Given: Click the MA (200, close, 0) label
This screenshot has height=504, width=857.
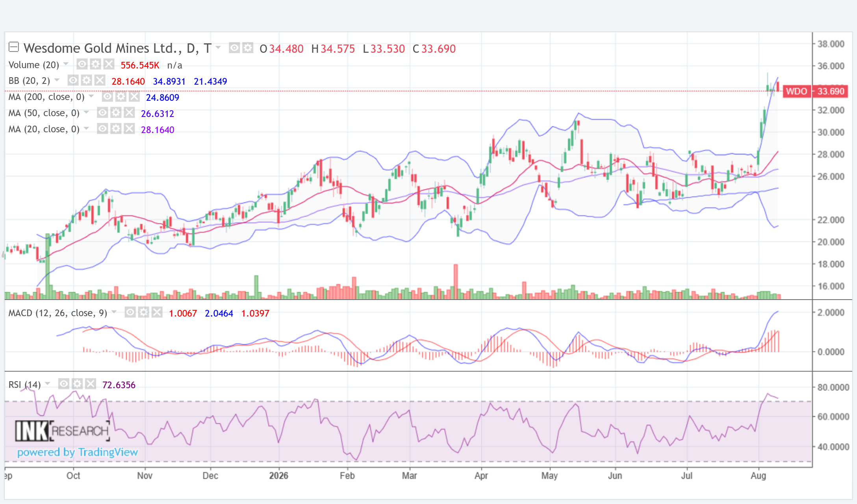Looking at the screenshot, I should (x=46, y=97).
